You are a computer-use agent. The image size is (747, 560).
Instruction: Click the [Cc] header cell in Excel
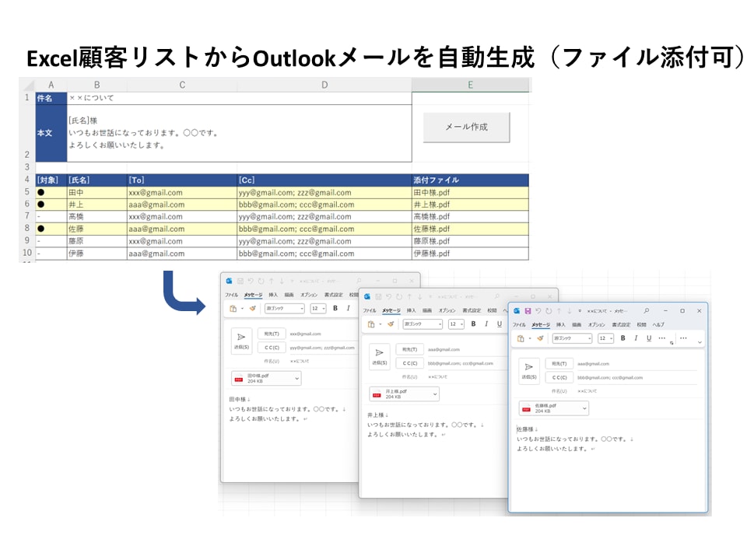pyautogui.click(x=324, y=180)
